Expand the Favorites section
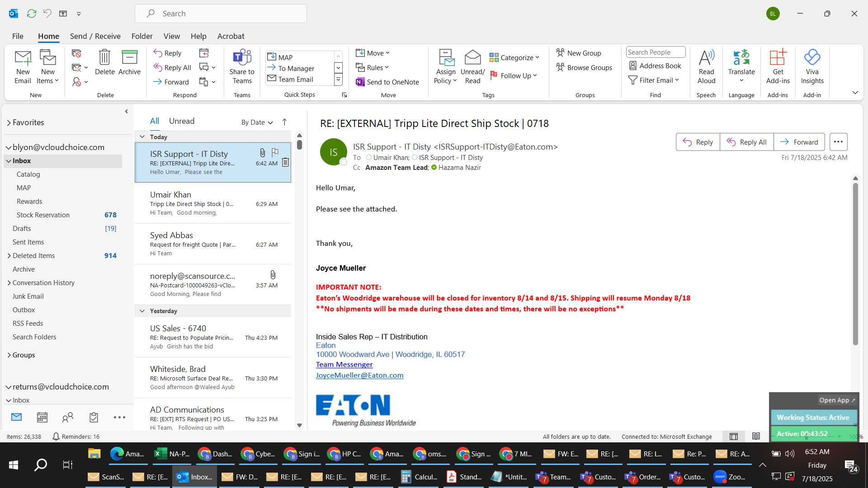The width and height of the screenshot is (868, 488). pyautogui.click(x=9, y=122)
